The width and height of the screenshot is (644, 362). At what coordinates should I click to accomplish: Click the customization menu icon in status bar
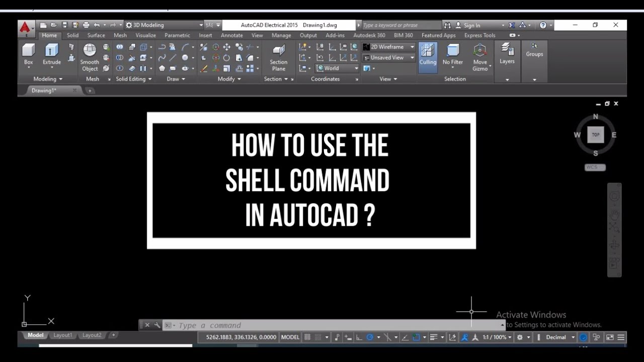621,337
